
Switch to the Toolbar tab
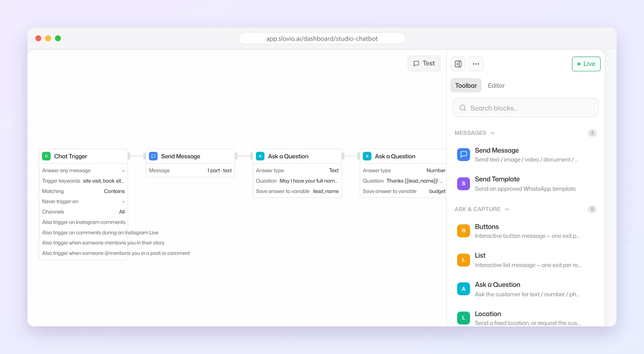[x=466, y=85]
